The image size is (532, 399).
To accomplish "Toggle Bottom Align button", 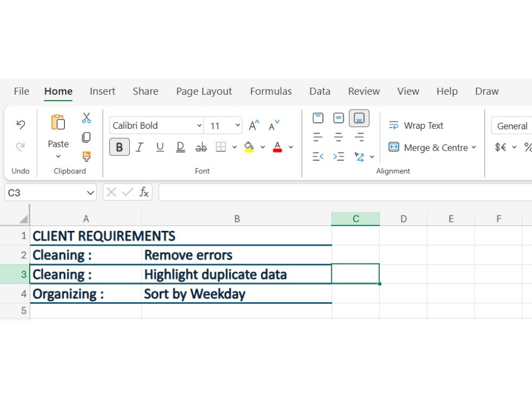I will [x=359, y=118].
